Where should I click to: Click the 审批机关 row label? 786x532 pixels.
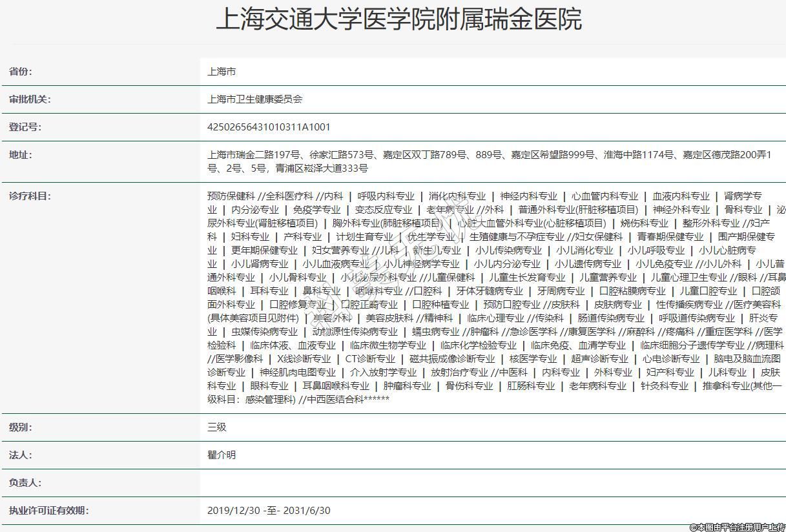[x=30, y=99]
